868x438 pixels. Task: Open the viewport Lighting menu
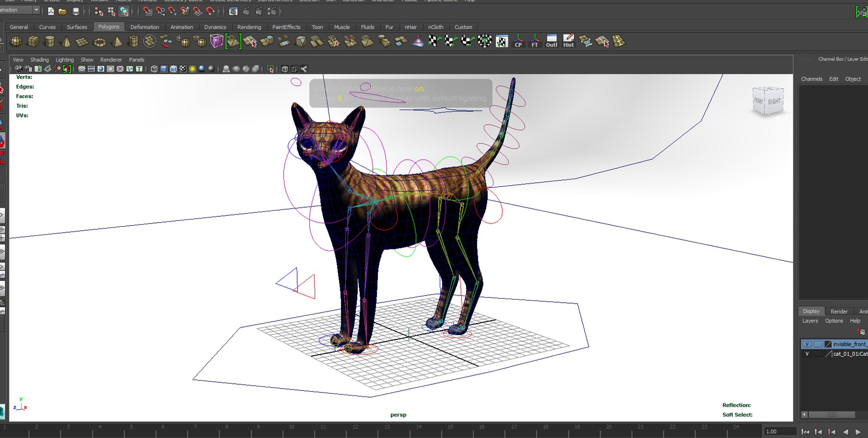coord(65,60)
